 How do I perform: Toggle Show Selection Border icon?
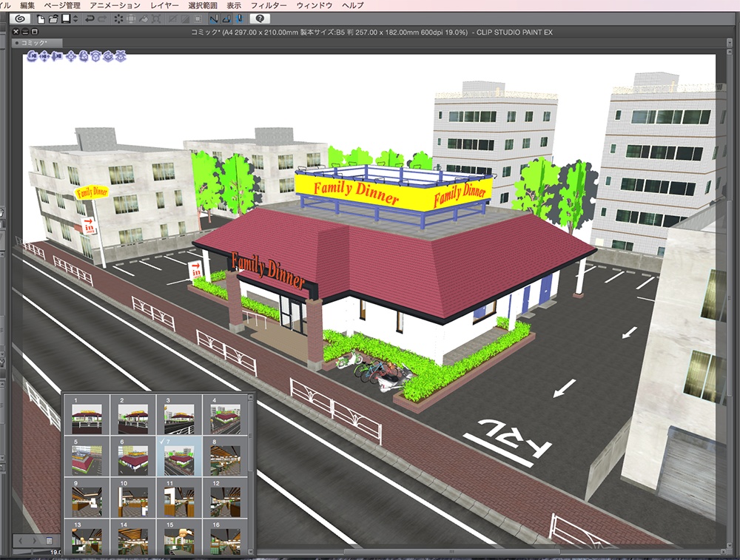click(198, 19)
